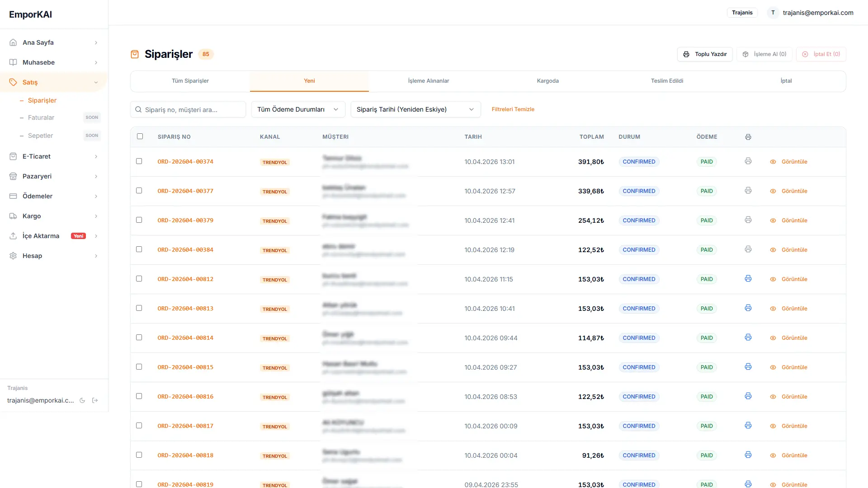Click the Trajanis workspace badge in header

pyautogui.click(x=742, y=13)
